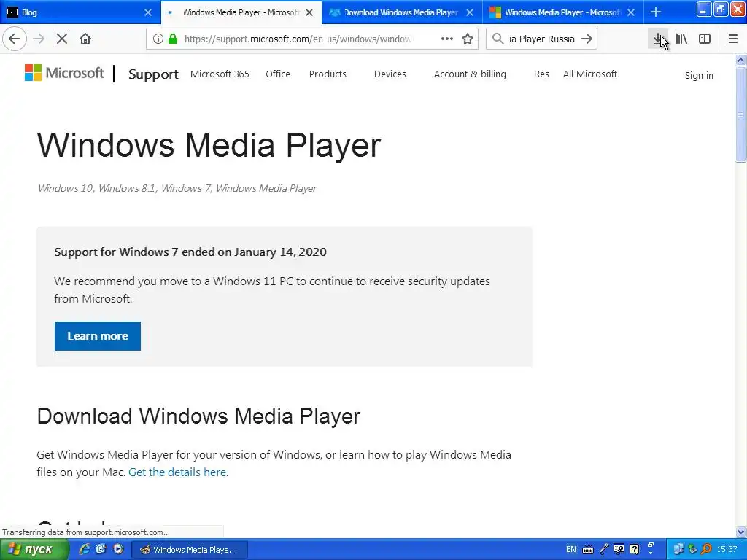Open a new browser tab
747x560 pixels.
[656, 12]
